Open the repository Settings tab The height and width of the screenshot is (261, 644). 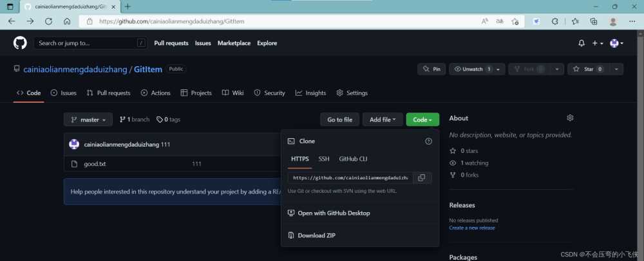(352, 93)
